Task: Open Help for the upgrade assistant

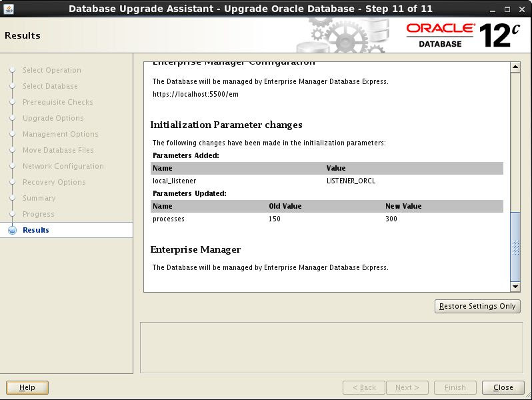Action: 27,387
